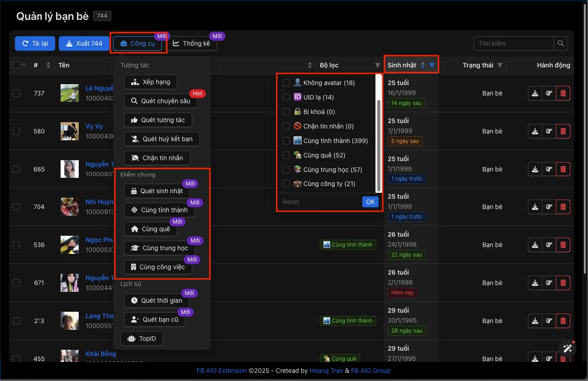Delete friend in row 536 with trash icon

click(x=563, y=245)
